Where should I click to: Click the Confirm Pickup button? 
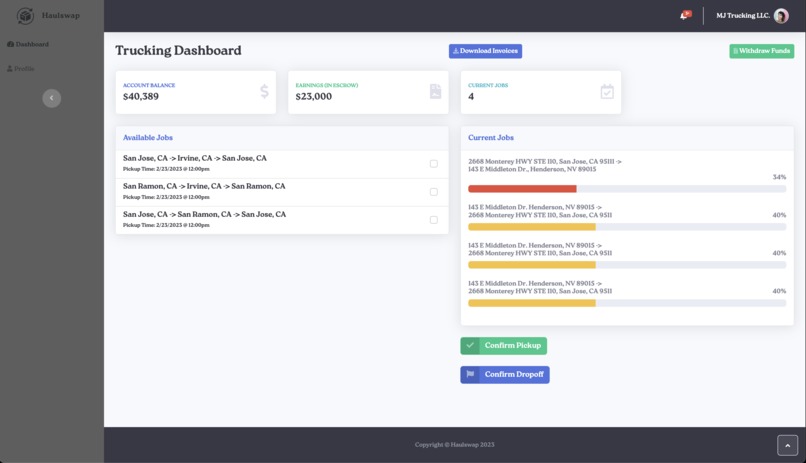point(503,346)
